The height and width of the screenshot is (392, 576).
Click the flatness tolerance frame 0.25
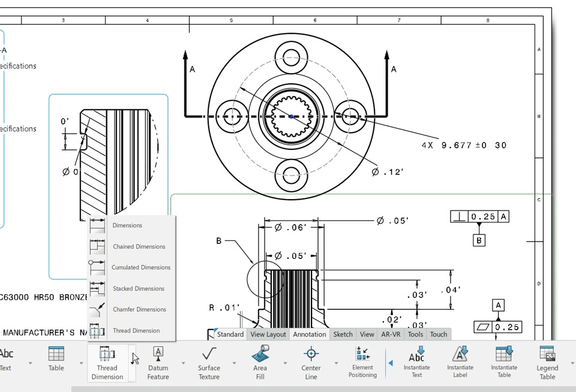pyautogui.click(x=498, y=327)
